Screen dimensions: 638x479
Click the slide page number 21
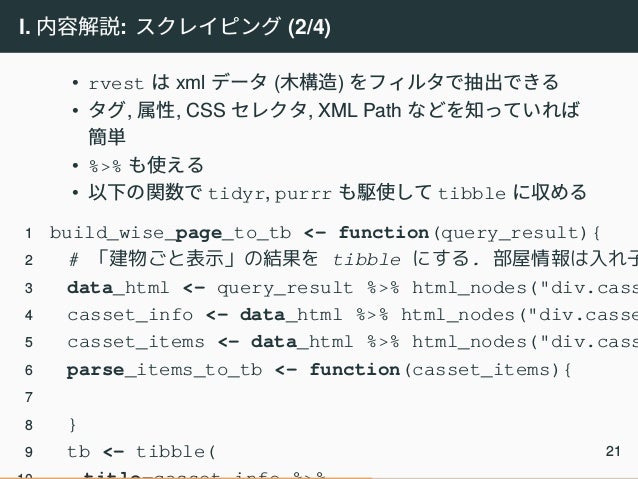(613, 451)
